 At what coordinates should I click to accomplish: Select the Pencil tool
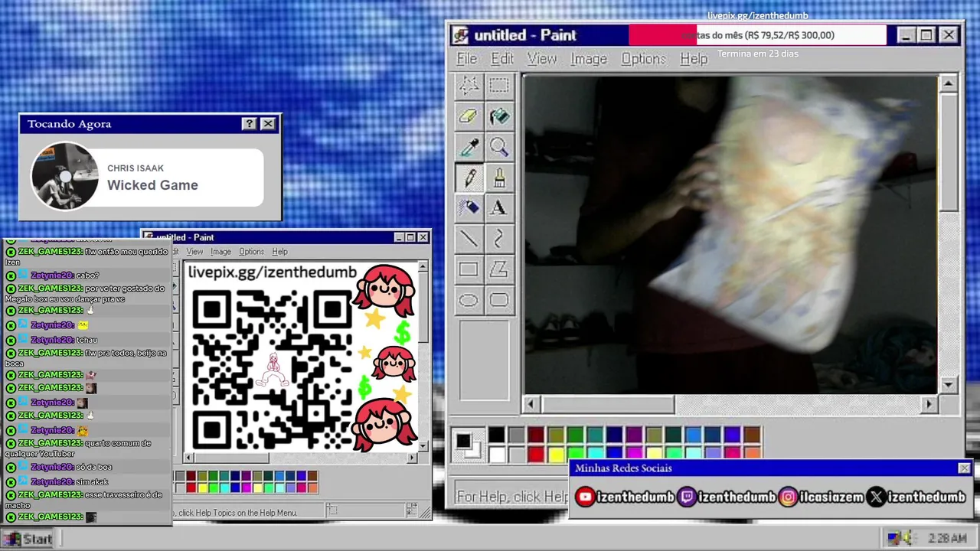pos(469,178)
